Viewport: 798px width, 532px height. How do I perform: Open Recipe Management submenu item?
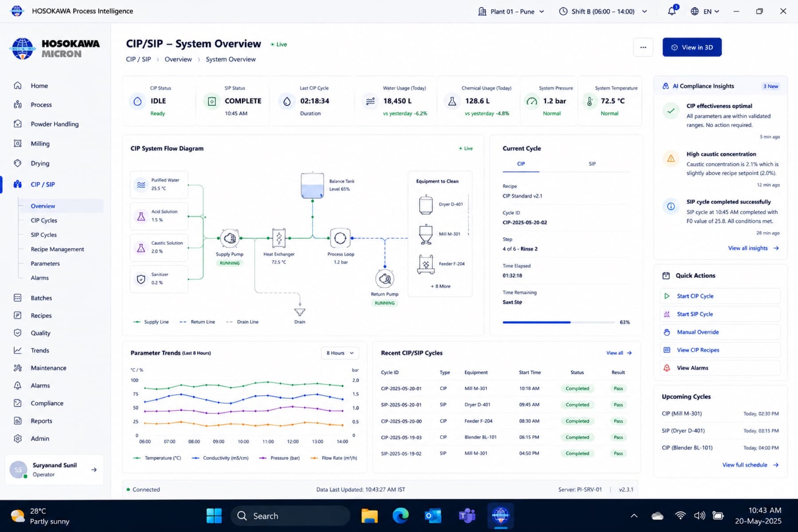coord(57,249)
